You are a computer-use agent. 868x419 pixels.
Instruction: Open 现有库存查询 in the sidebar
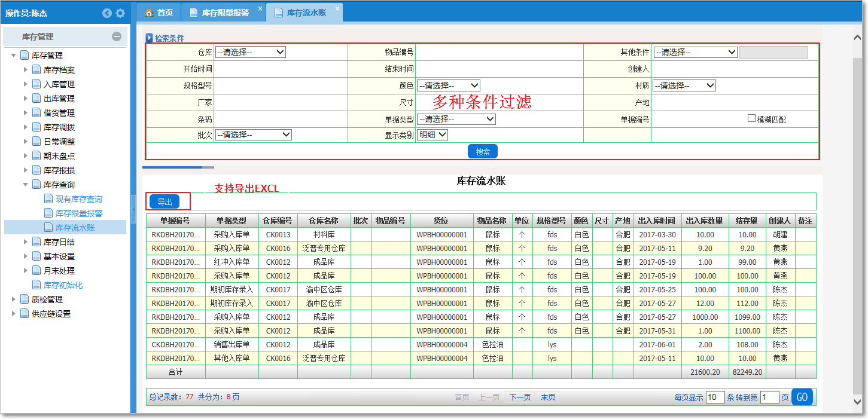click(78, 199)
